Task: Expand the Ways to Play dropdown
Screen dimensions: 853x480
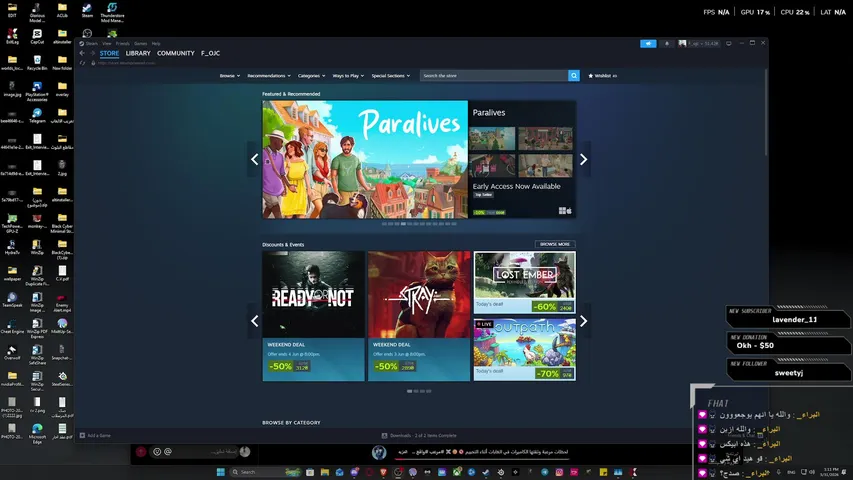Action: pos(348,76)
